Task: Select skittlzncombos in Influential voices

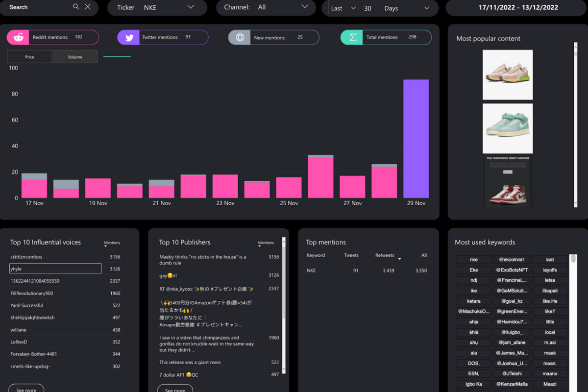Action: pos(65,257)
